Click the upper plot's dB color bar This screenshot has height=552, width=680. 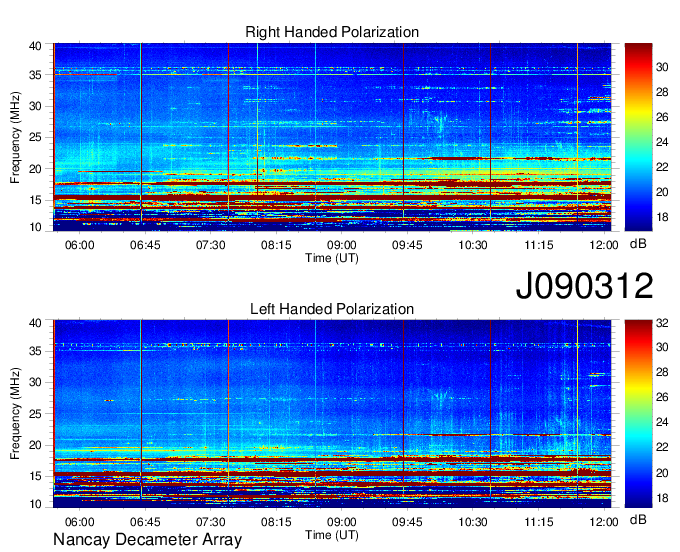click(x=638, y=137)
